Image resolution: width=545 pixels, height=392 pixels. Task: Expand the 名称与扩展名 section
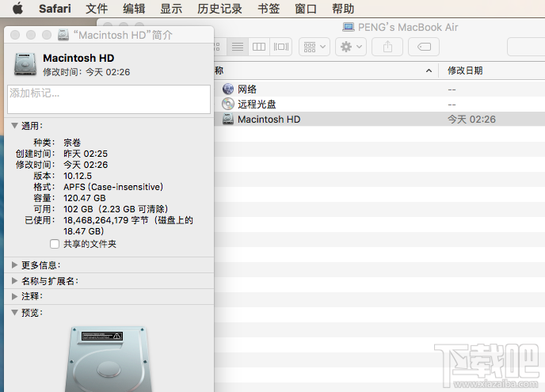(14, 281)
